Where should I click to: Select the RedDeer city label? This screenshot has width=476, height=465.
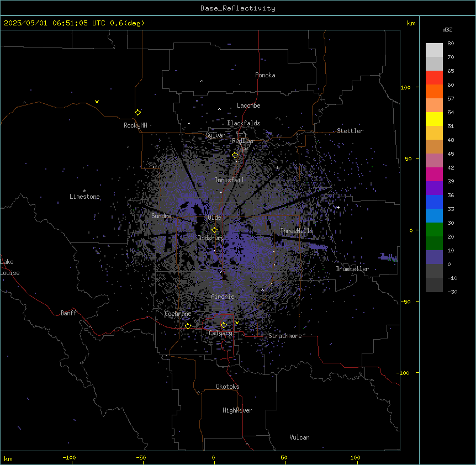pos(243,141)
